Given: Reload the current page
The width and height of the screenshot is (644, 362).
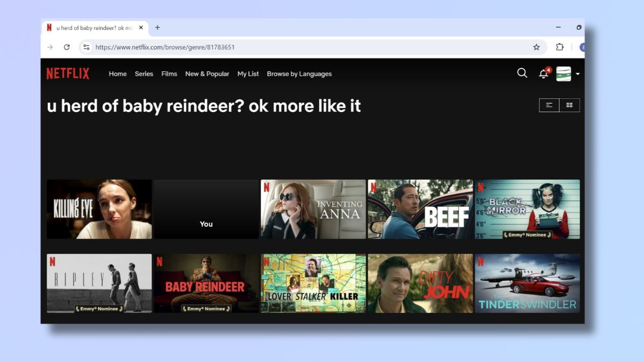Looking at the screenshot, I should tap(67, 47).
